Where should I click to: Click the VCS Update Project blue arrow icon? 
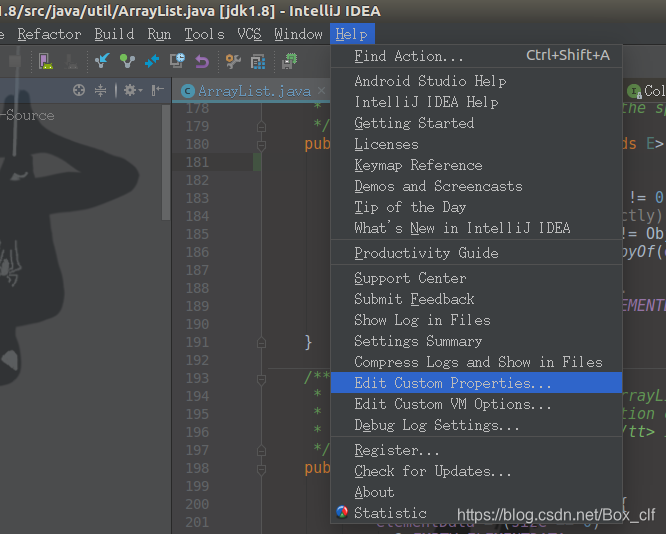[102, 61]
